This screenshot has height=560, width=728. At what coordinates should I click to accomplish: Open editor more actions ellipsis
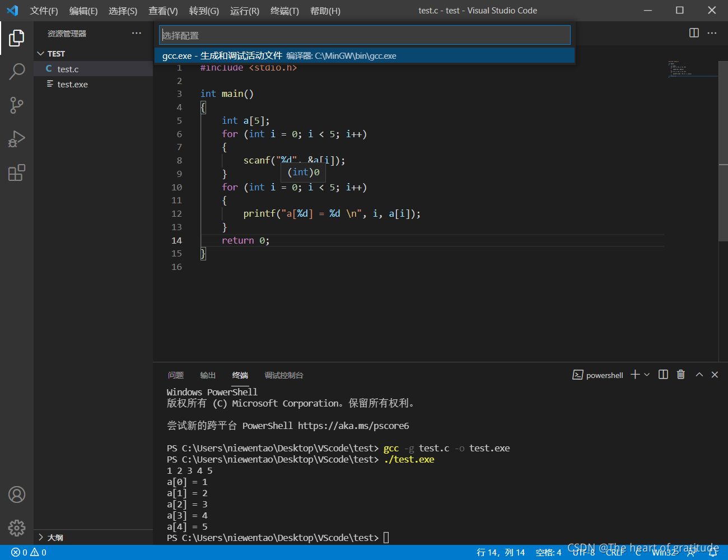(712, 33)
